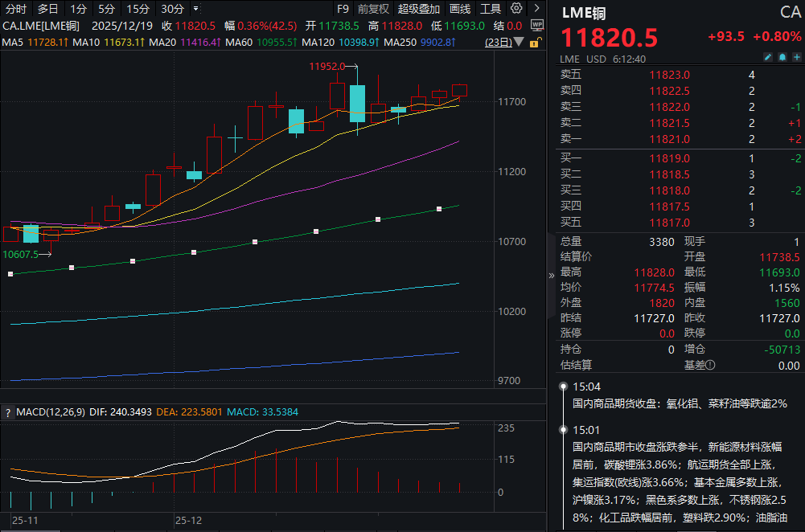
Task: Expand the more time periods dropdown arrow
Action: click(195, 9)
